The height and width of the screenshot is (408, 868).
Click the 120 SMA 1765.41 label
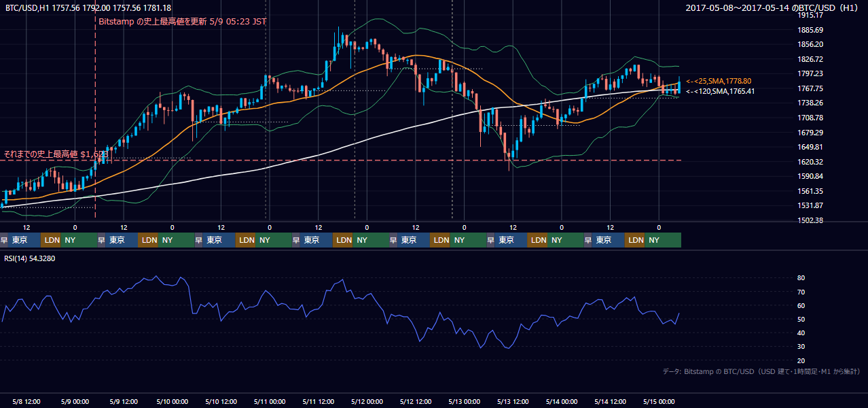720,91
